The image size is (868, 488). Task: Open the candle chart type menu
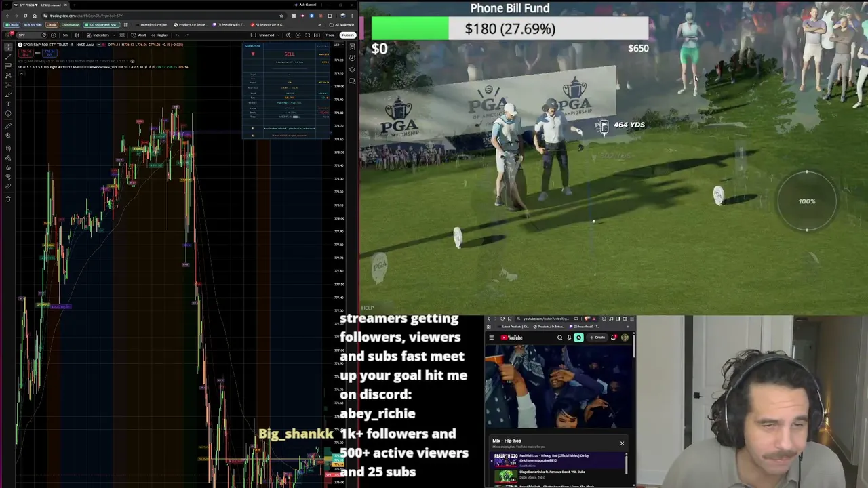click(x=77, y=35)
